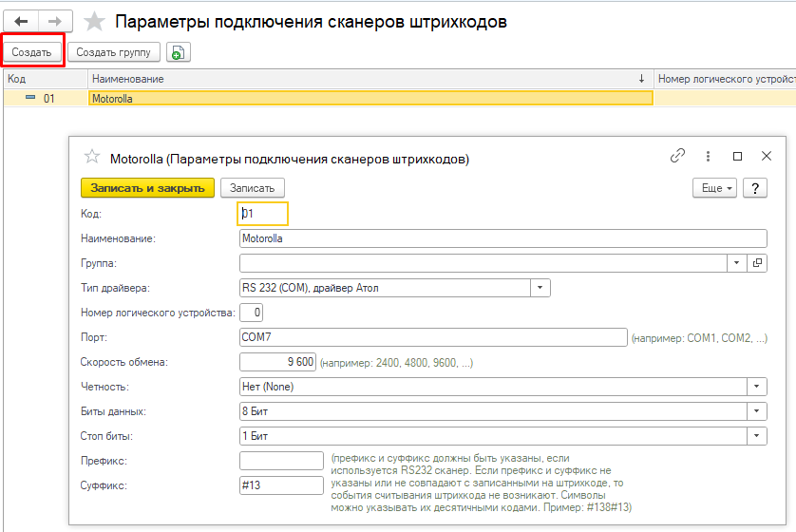
Task: Click the Четность field showing Нет (None)
Action: click(x=493, y=387)
